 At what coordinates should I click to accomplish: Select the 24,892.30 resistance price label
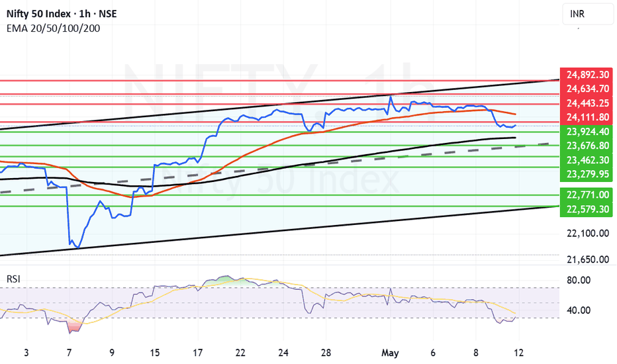587,74
